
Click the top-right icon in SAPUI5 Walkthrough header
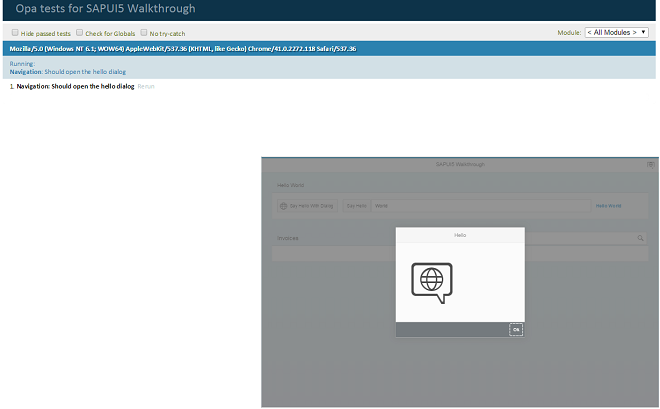pyautogui.click(x=651, y=163)
